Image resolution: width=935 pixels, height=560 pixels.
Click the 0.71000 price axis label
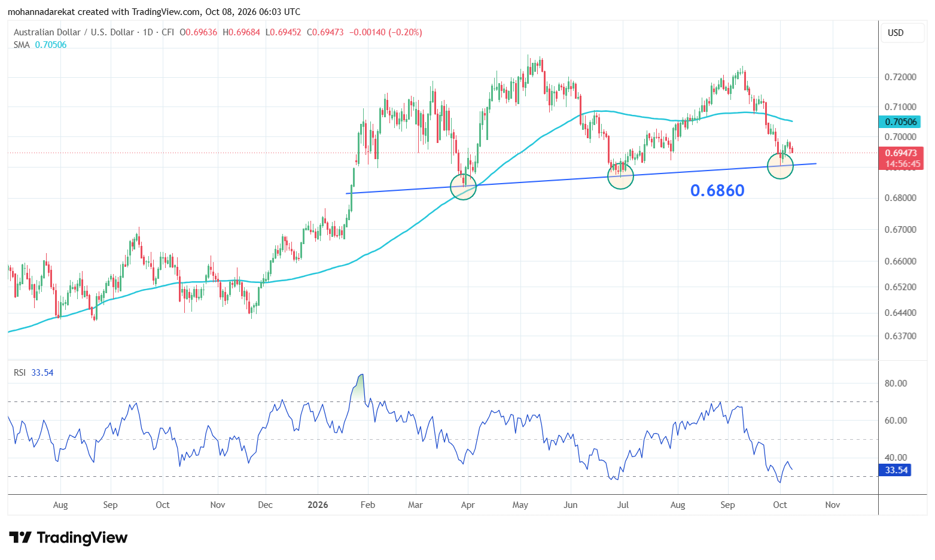click(900, 107)
